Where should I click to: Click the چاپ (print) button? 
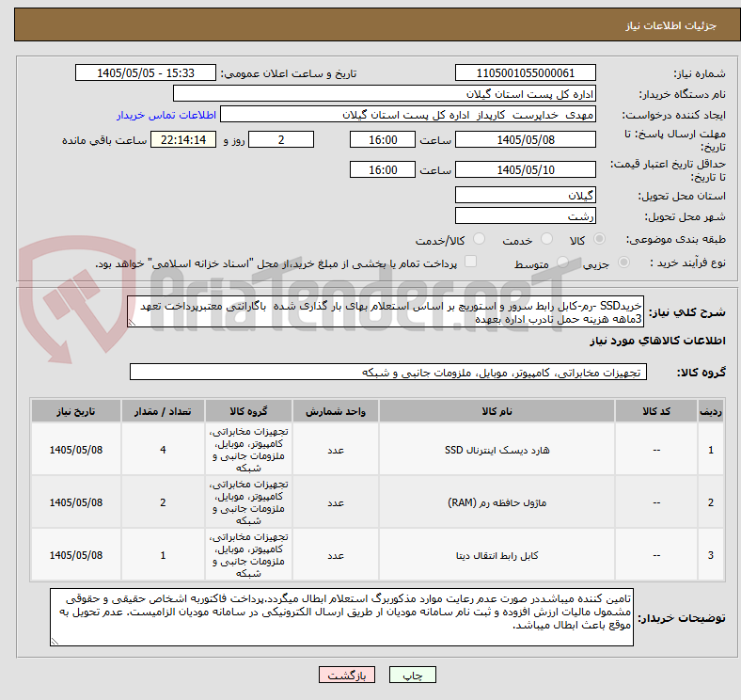click(412, 675)
